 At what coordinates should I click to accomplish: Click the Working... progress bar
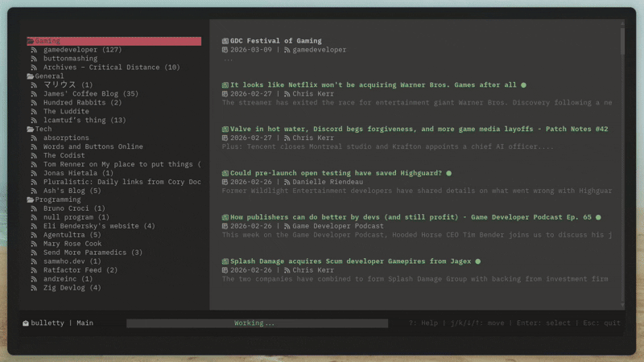tap(257, 323)
